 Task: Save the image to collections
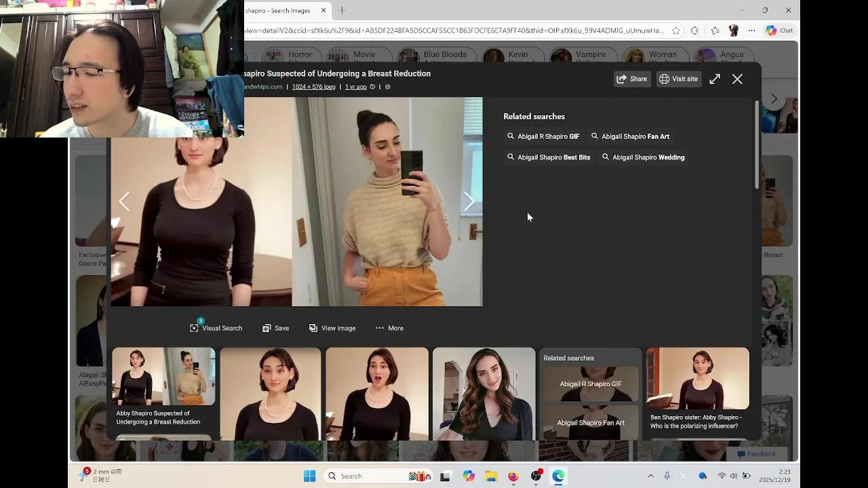coord(275,328)
